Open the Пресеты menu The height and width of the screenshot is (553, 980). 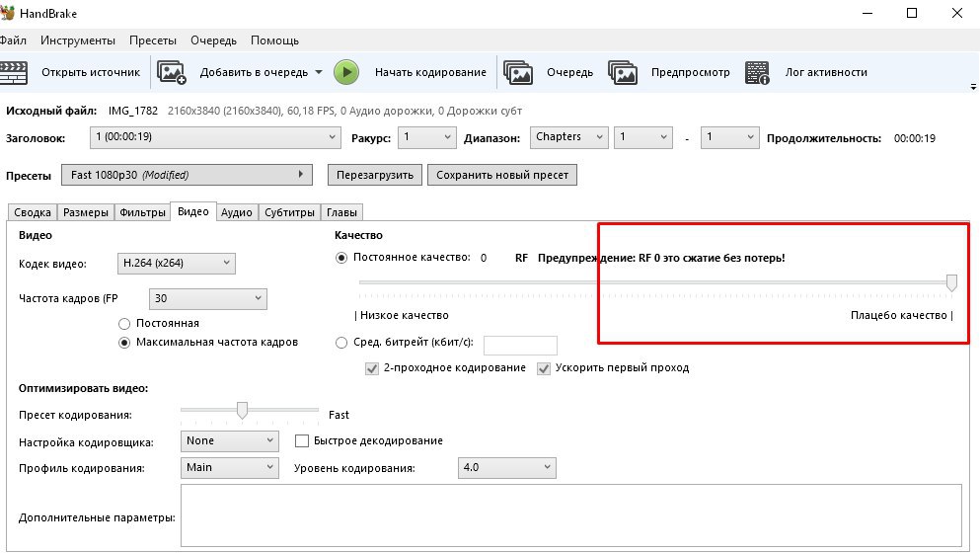click(153, 40)
